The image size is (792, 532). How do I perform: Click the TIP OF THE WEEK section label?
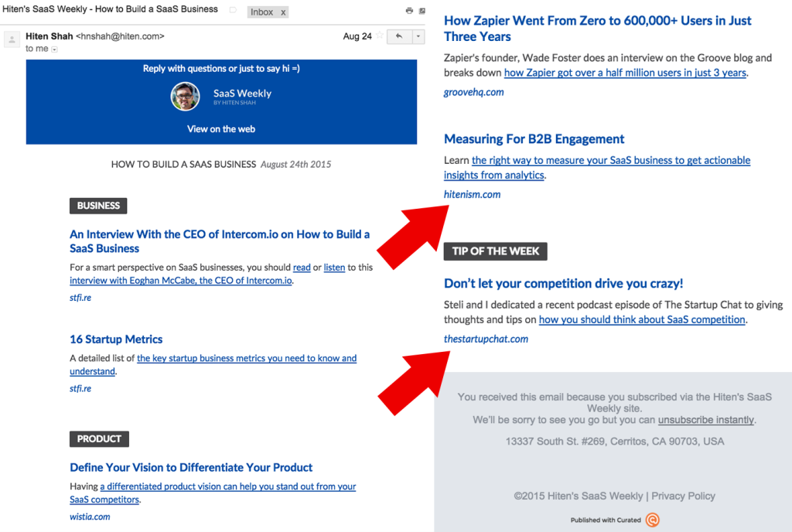point(496,251)
